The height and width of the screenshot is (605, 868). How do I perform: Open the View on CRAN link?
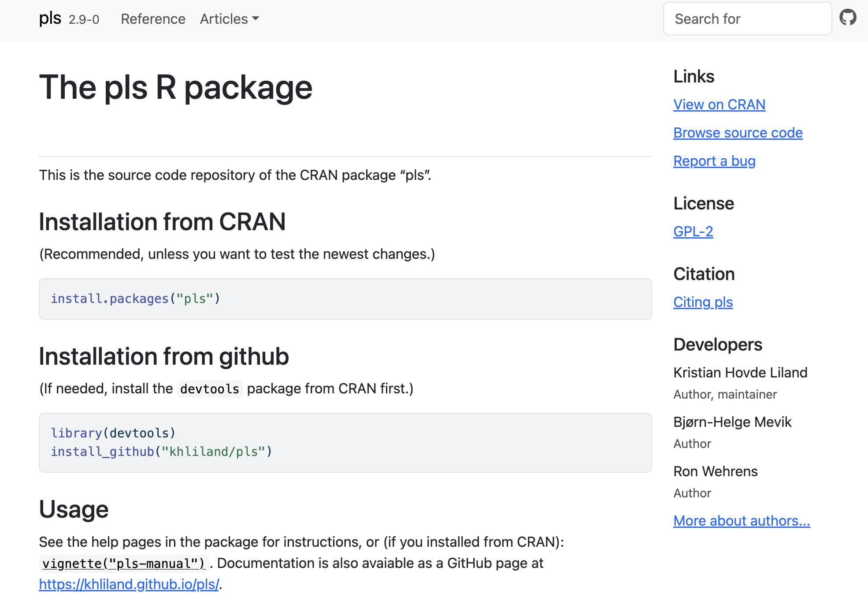(719, 105)
